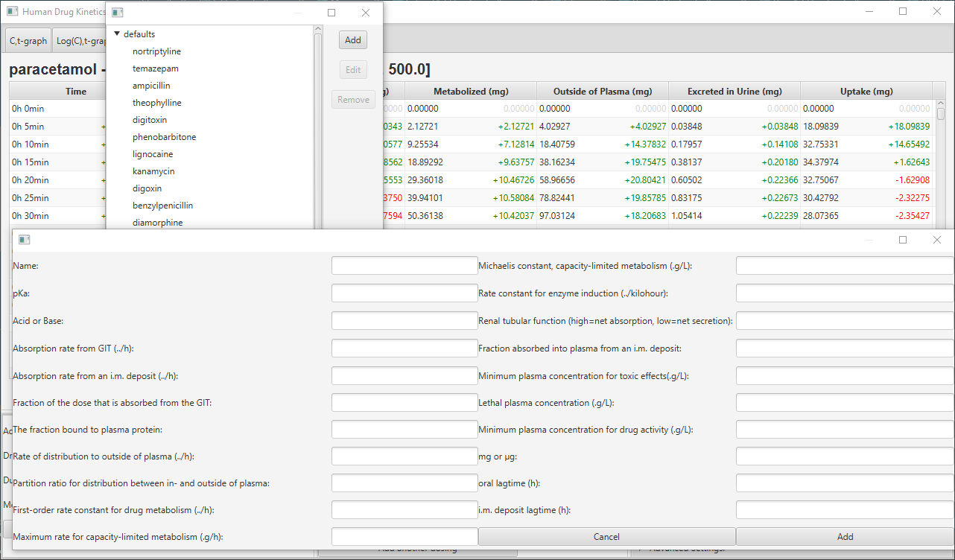The width and height of the screenshot is (955, 560).
Task: Click the Acid or Base field
Action: [404, 321]
